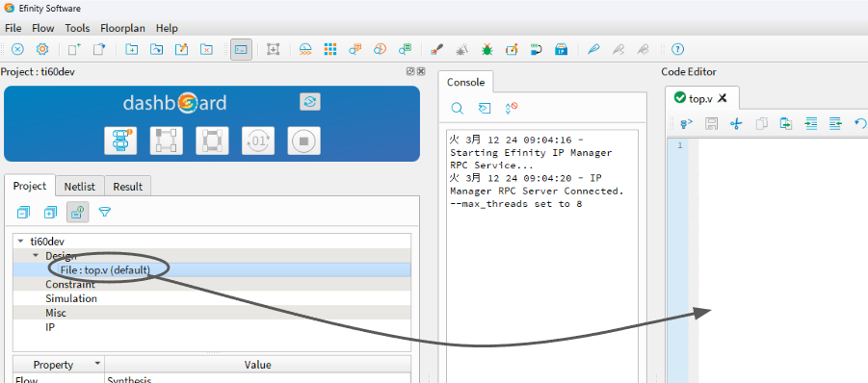Select the IP tree item

pyautogui.click(x=50, y=327)
